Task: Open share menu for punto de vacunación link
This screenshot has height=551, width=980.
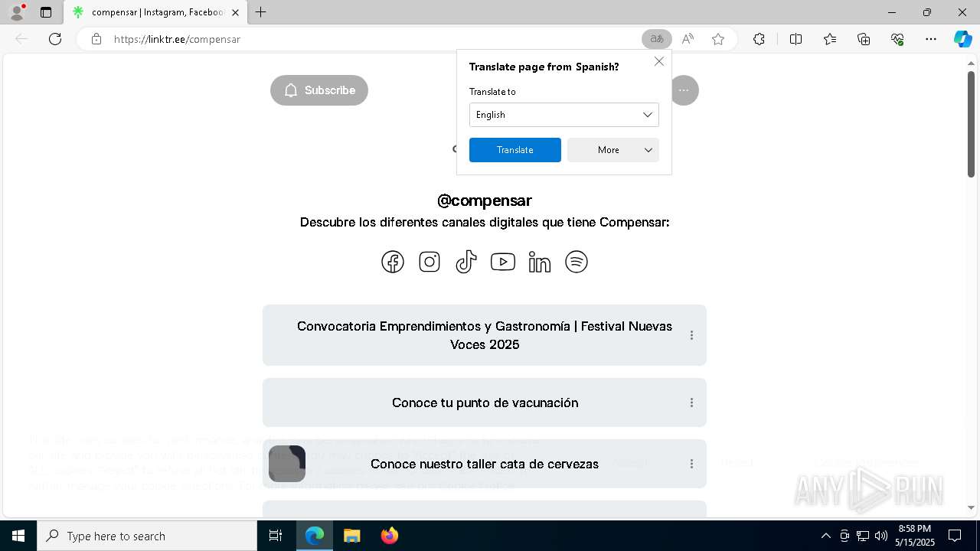Action: 691,403
